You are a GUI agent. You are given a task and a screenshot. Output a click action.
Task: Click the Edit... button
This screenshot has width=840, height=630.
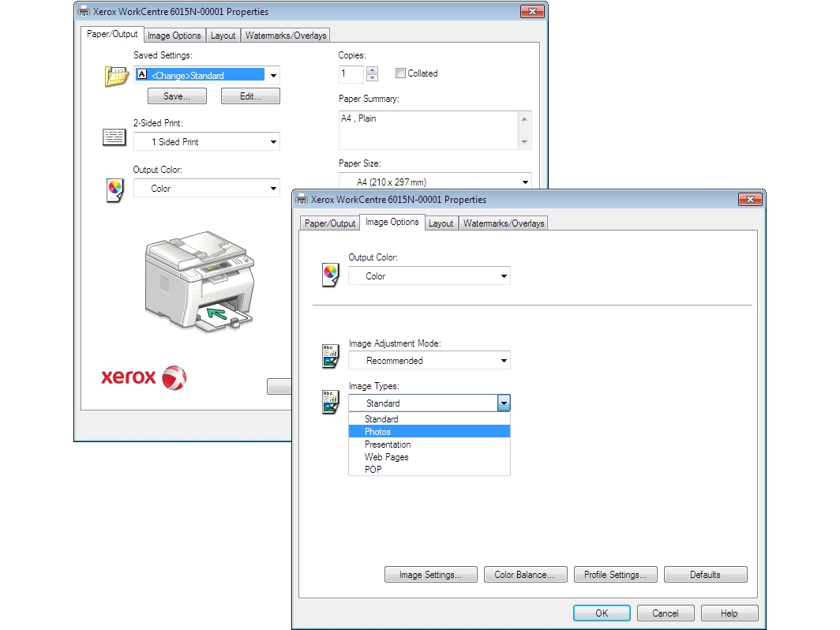pyautogui.click(x=251, y=96)
